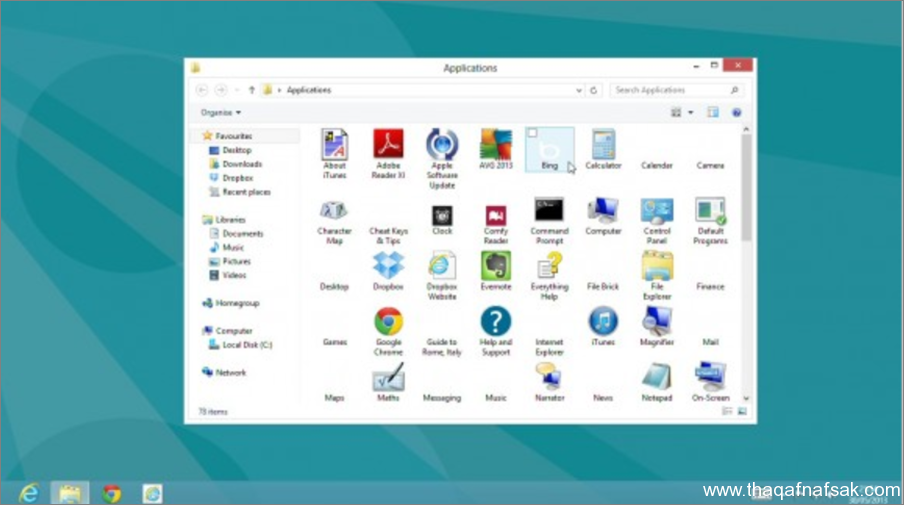Viewport: 904px width, 505px height.
Task: Toggle the preview pane button
Action: 713,112
